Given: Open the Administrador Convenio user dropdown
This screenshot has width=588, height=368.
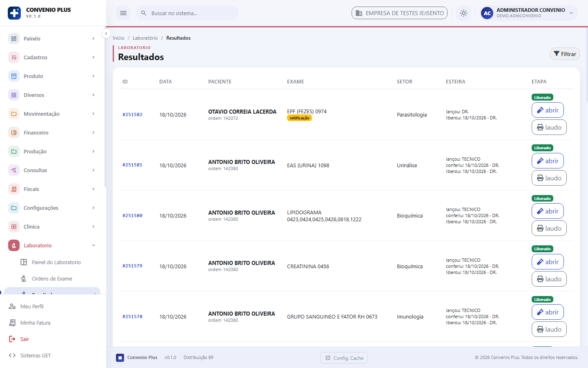Looking at the screenshot, I should coord(529,13).
